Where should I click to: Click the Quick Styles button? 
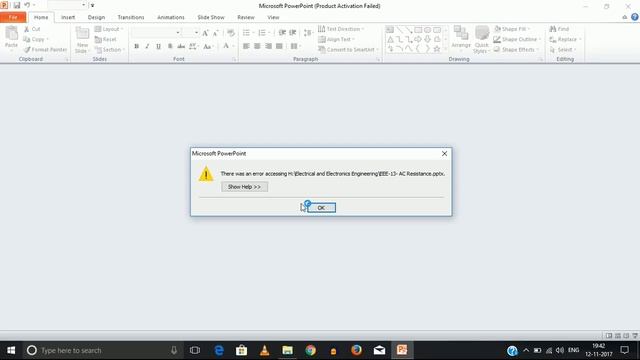[x=482, y=39]
